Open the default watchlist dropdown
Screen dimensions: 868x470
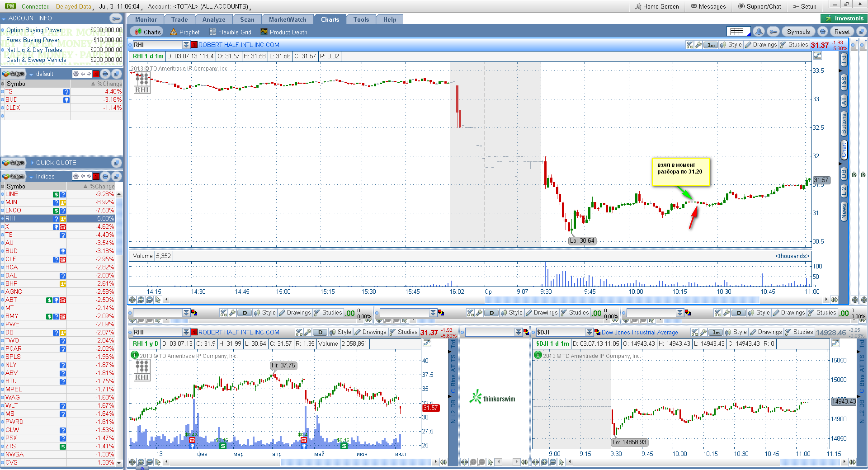pos(31,74)
